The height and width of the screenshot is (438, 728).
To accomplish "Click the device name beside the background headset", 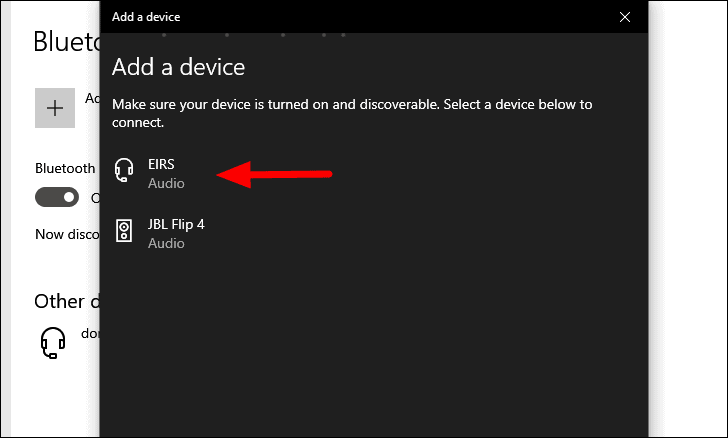I will pos(91,333).
